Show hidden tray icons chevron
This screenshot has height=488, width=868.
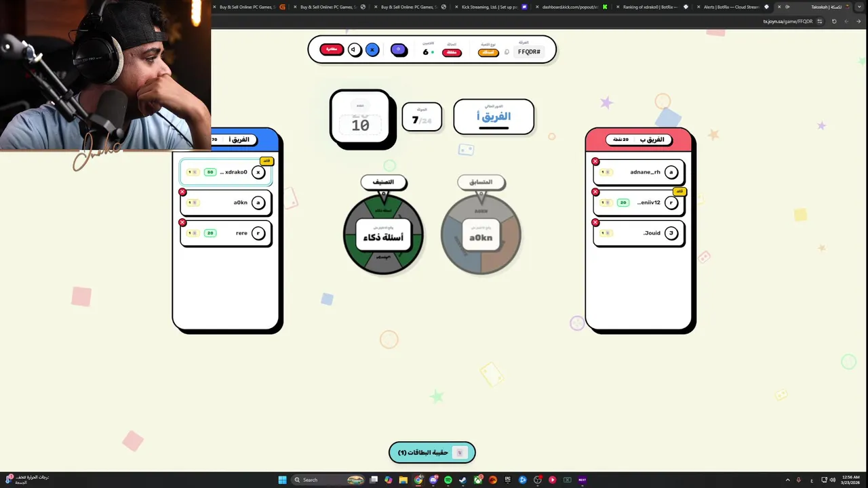pyautogui.click(x=787, y=480)
